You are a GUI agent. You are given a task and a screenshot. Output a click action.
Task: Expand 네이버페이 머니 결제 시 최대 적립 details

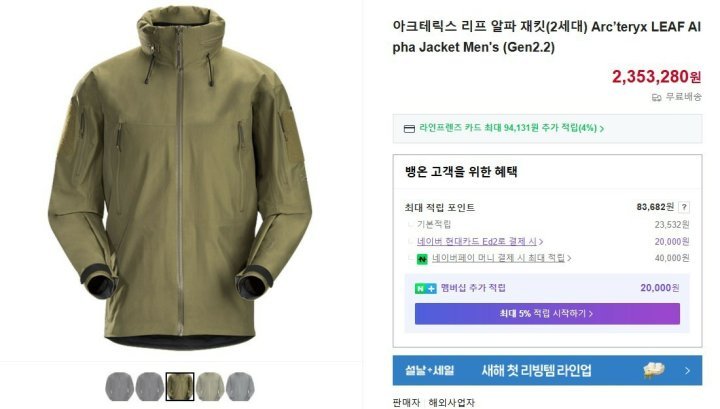(498, 258)
